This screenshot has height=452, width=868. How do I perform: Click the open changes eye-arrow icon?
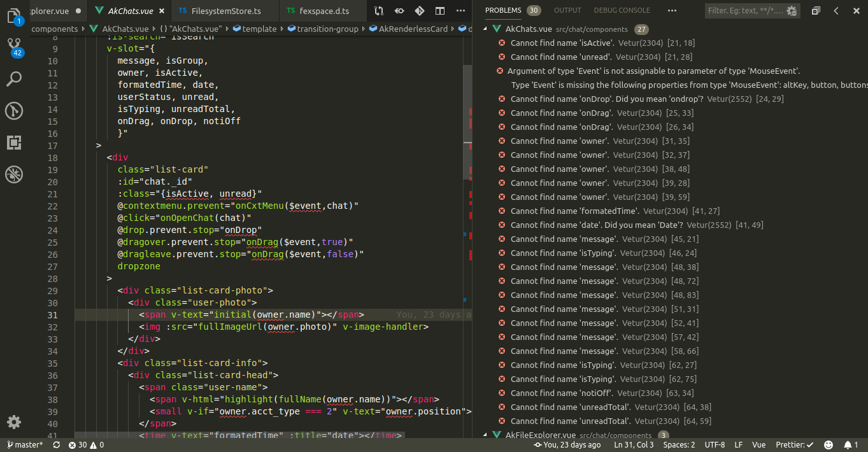coord(399,11)
